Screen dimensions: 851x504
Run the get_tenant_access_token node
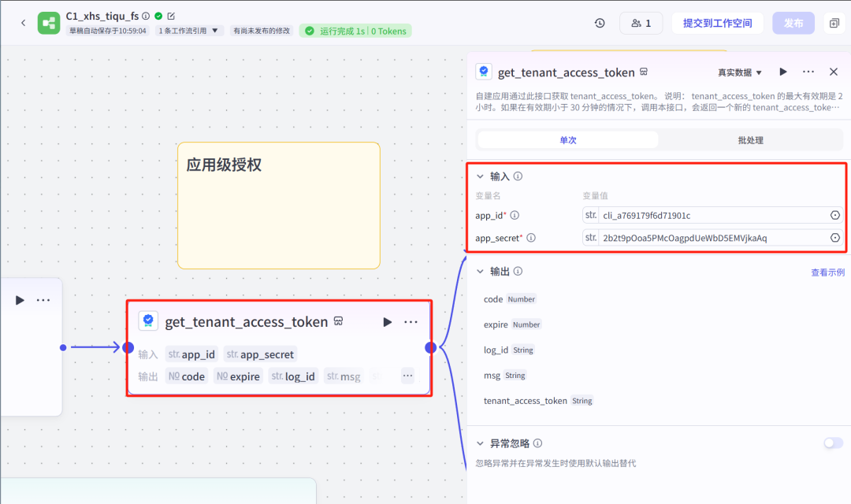[x=782, y=72]
